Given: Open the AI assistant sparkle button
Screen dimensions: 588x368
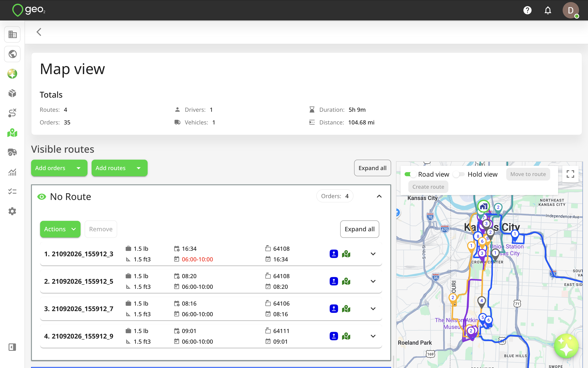Looking at the screenshot, I should click(566, 346).
